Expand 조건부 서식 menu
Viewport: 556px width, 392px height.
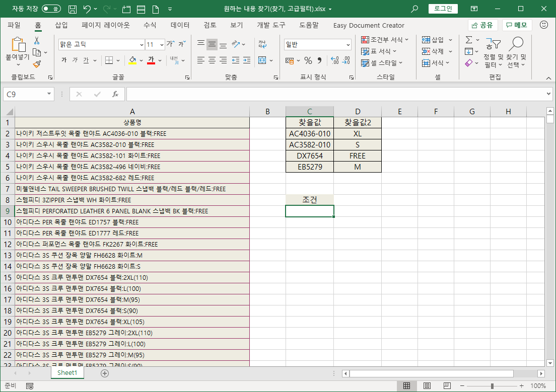(x=385, y=40)
